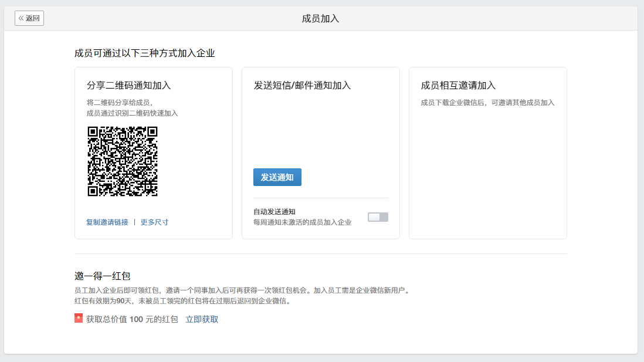Click the blue 发送通知 button
644x362 pixels.
pos(277,177)
